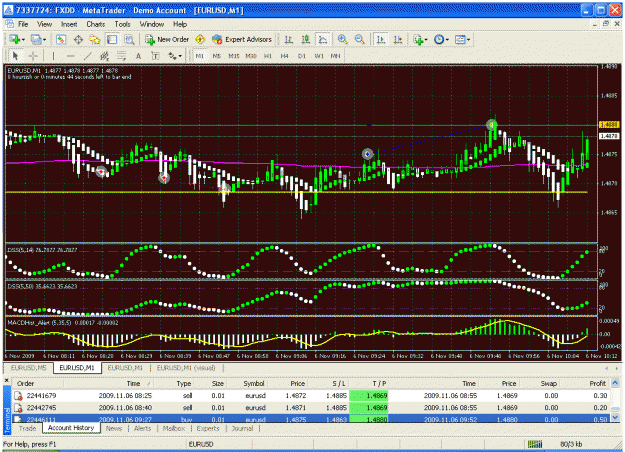Switch to line chart display
The height and width of the screenshot is (452, 625).
[x=322, y=39]
